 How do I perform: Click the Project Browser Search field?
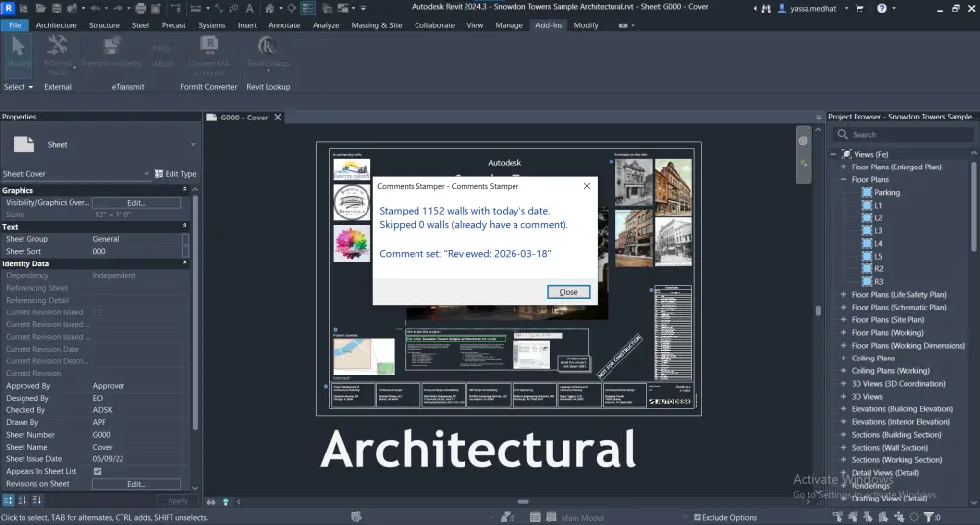[x=904, y=134]
